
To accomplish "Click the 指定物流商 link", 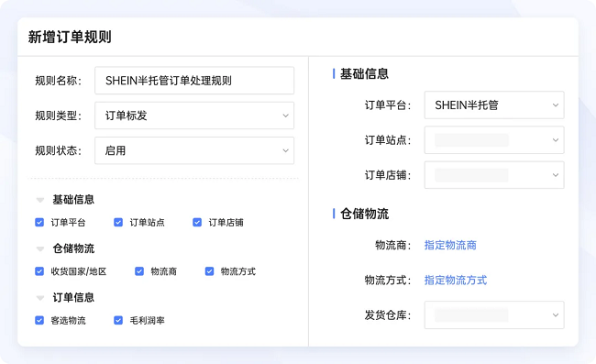I will [x=450, y=245].
